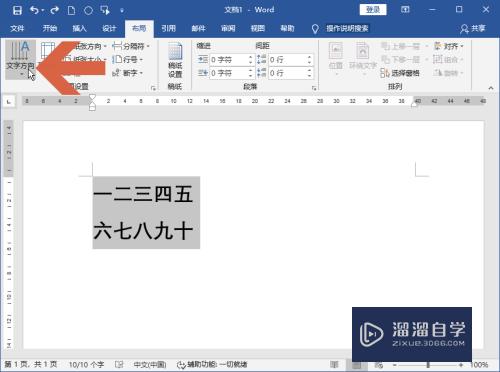Viewport: 500px width, 372px height.
Task: Click the text line 一二三四五
Action: point(143,194)
